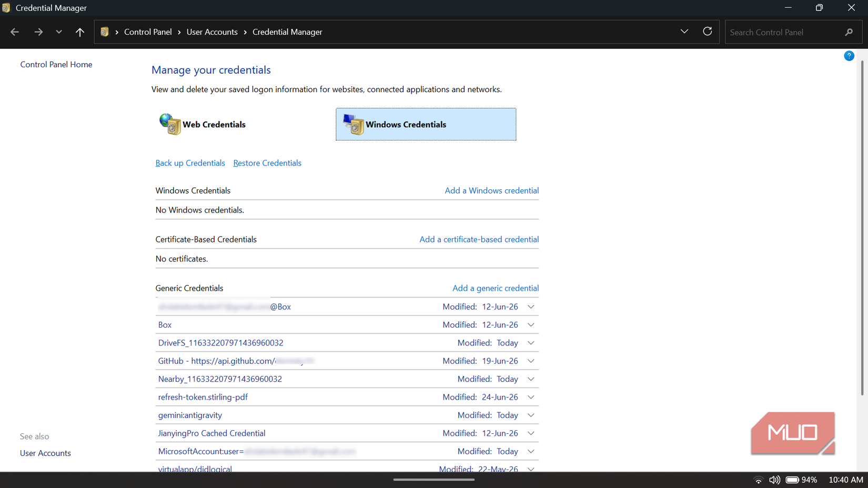Expand the Nearby_116332207971436960032 chevron
Viewport: 868px width, 488px height.
[531, 379]
